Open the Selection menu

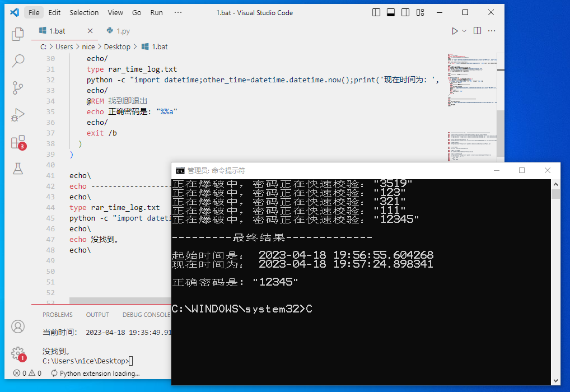pyautogui.click(x=84, y=12)
